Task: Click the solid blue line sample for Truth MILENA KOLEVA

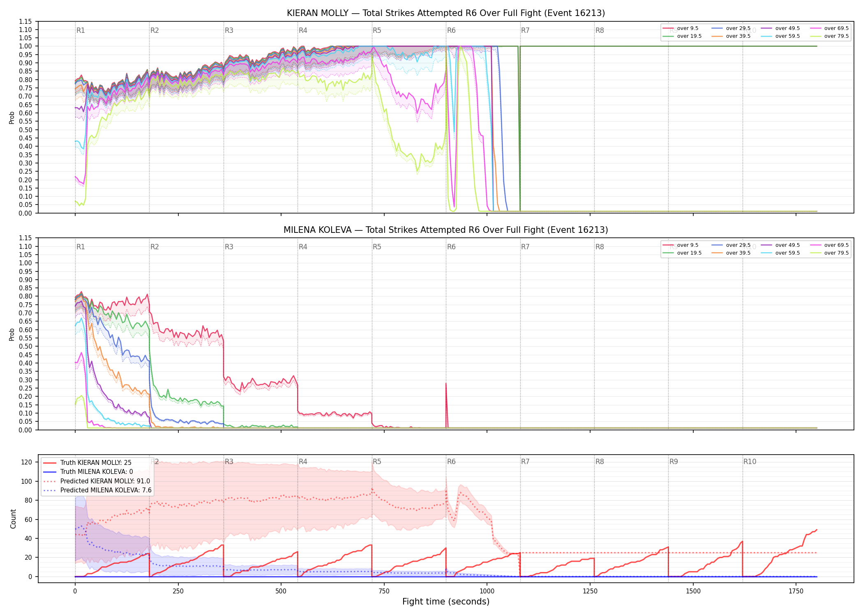Action: click(x=50, y=472)
